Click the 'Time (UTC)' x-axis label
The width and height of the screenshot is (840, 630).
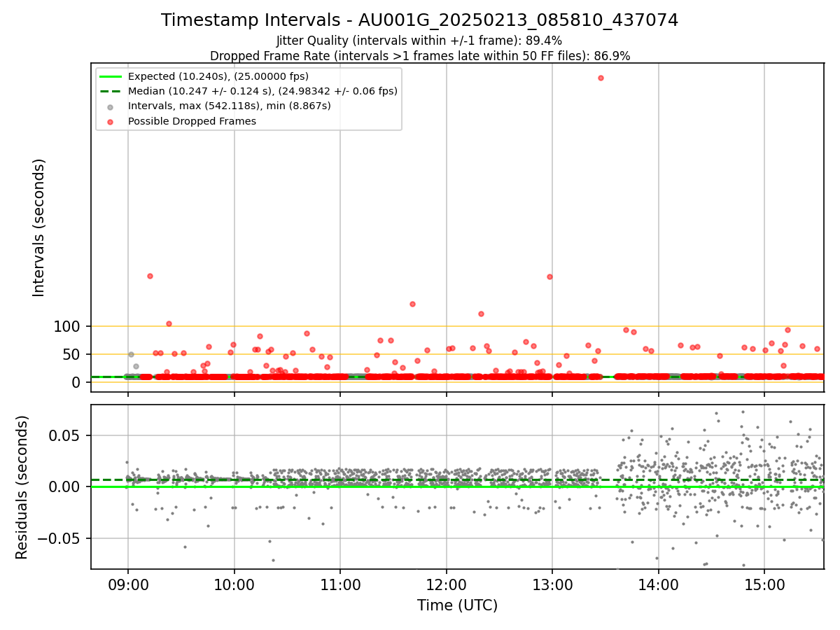coord(457,605)
